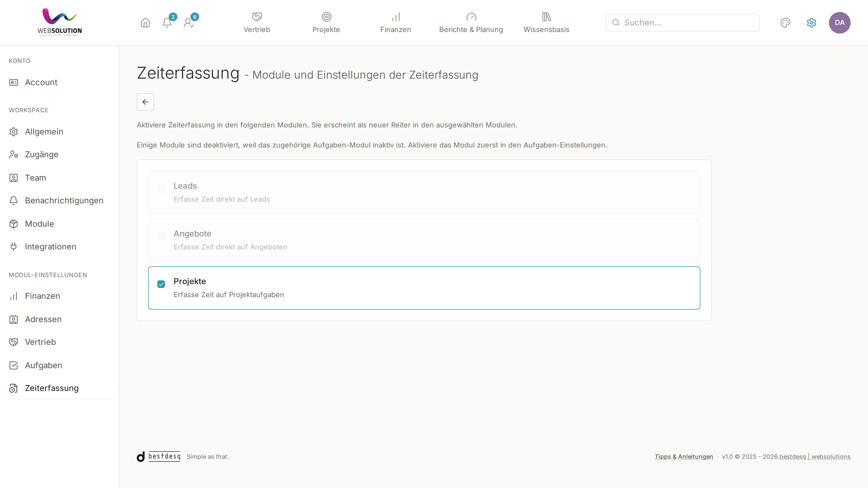The width and height of the screenshot is (868, 488).
Task: Toggle the disabled Angebote checkbox
Action: click(161, 236)
